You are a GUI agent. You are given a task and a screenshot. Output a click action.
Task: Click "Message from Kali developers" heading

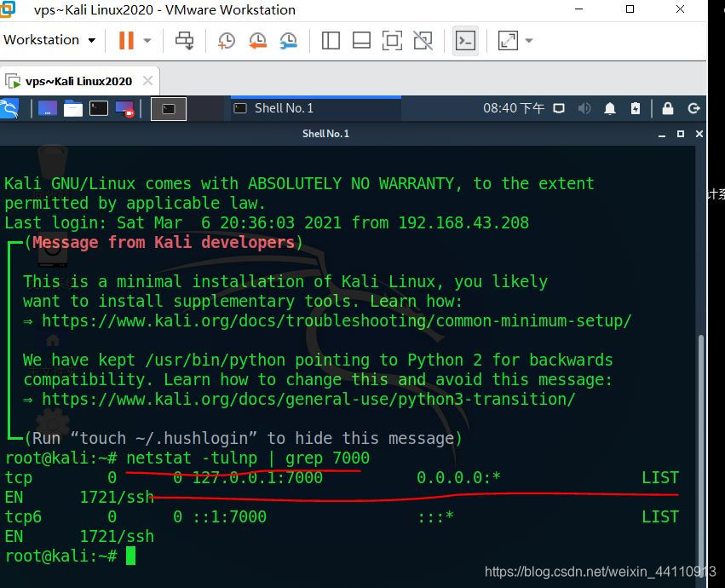pos(164,242)
